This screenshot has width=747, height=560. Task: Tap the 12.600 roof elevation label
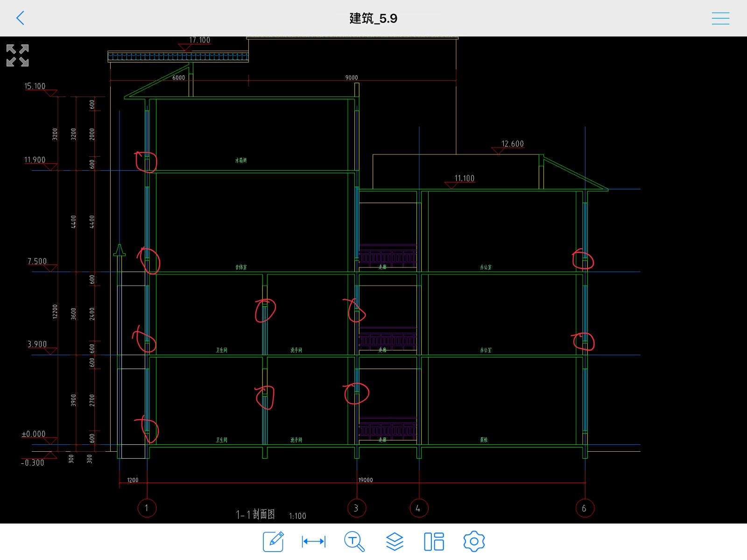[512, 144]
